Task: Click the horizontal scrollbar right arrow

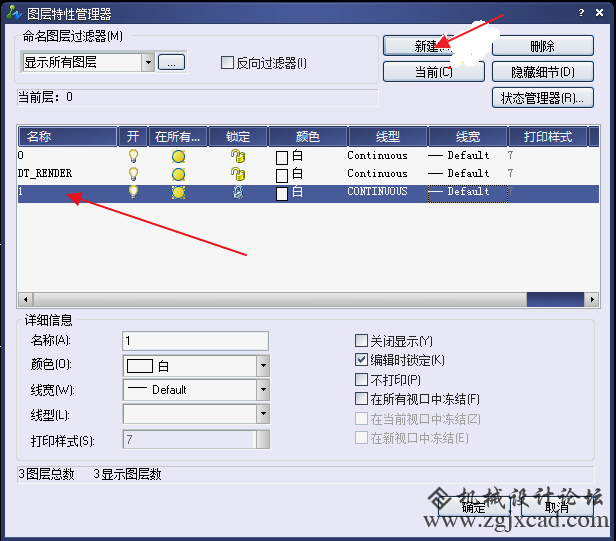Action: pos(592,299)
